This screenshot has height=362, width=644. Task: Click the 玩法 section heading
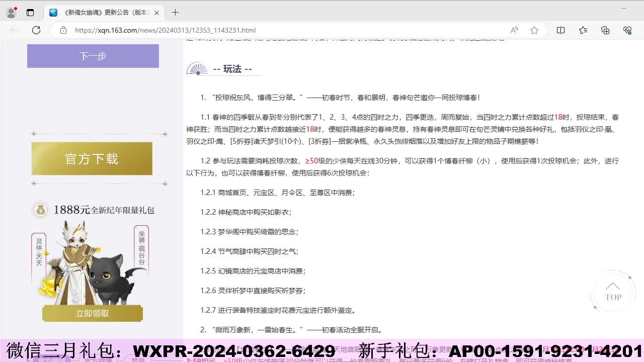[232, 69]
